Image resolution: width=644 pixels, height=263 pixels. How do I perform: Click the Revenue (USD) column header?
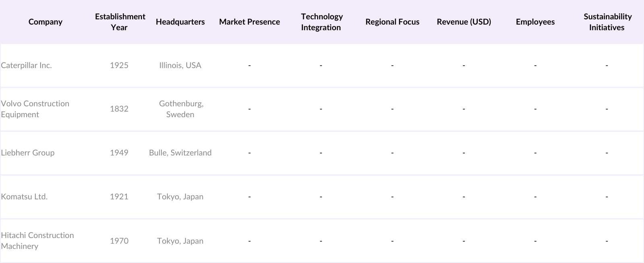[x=464, y=22]
